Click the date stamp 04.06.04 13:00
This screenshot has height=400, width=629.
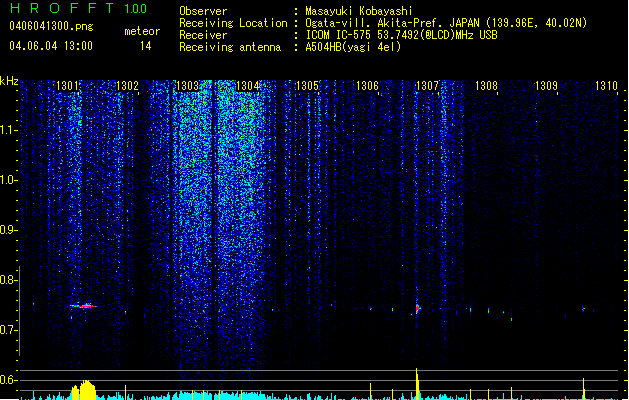(x=51, y=46)
